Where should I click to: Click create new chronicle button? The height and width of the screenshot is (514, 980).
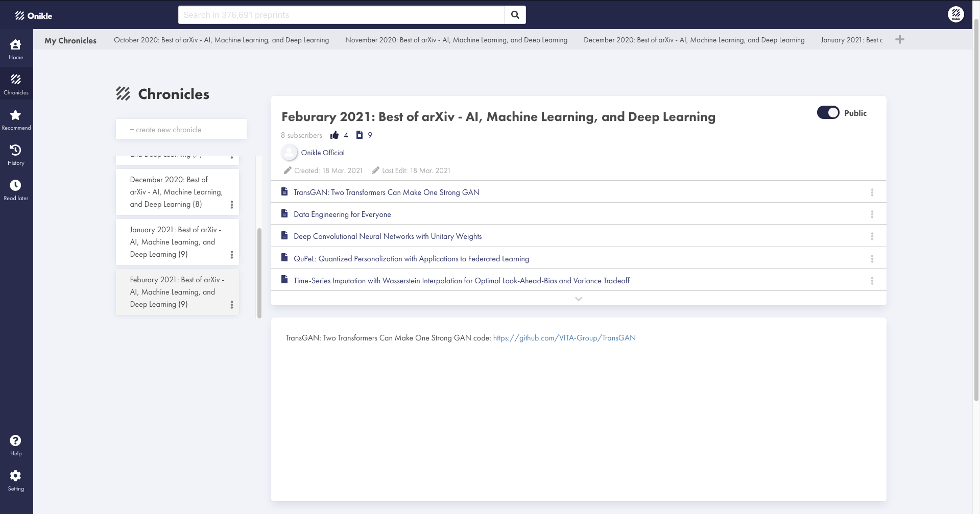(x=181, y=130)
